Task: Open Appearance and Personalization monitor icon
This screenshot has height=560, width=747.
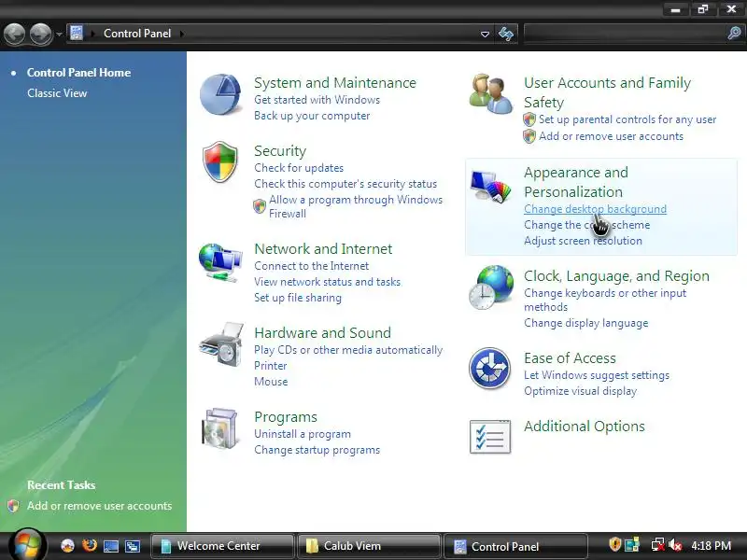Action: point(490,185)
